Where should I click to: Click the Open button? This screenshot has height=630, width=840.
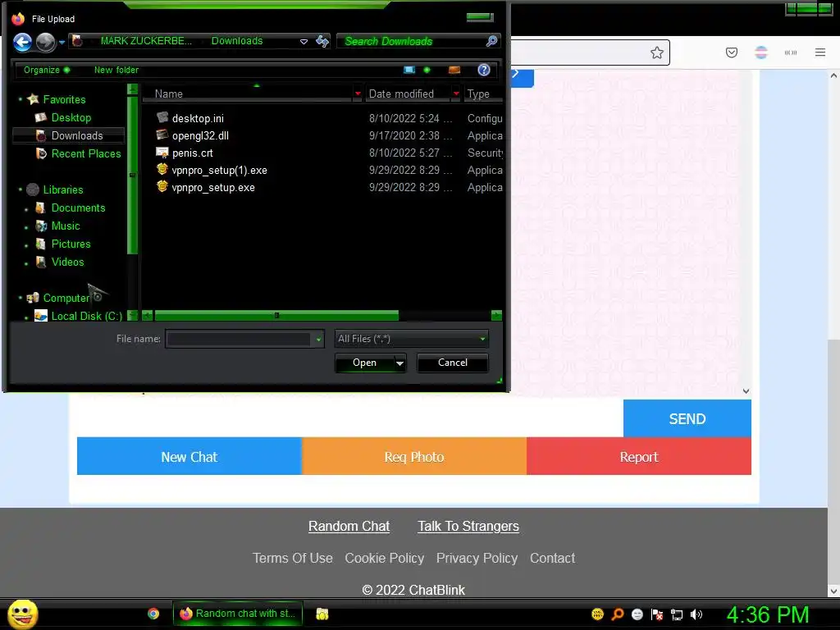pos(364,363)
